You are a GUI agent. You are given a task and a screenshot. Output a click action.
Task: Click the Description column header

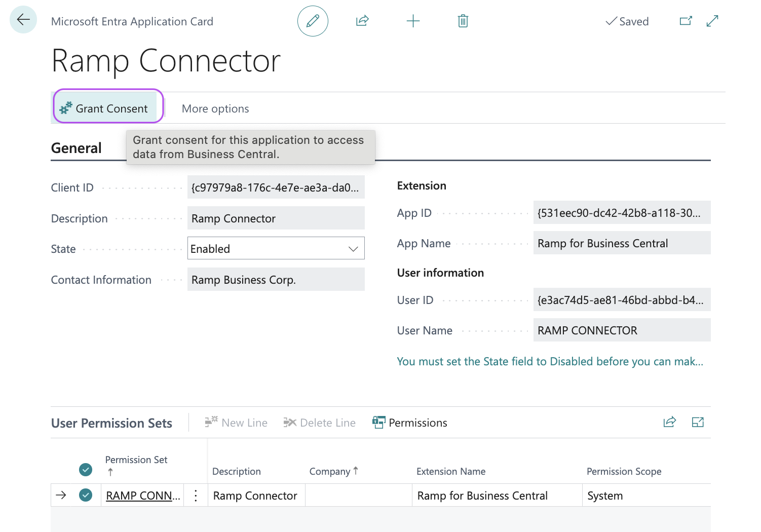click(236, 471)
